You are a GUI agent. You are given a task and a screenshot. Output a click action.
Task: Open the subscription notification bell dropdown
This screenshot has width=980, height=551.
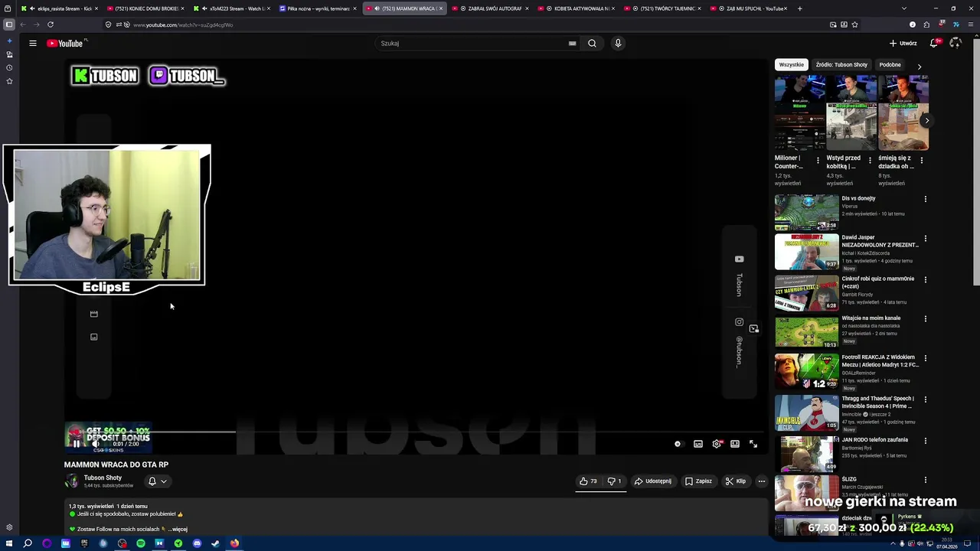157,481
